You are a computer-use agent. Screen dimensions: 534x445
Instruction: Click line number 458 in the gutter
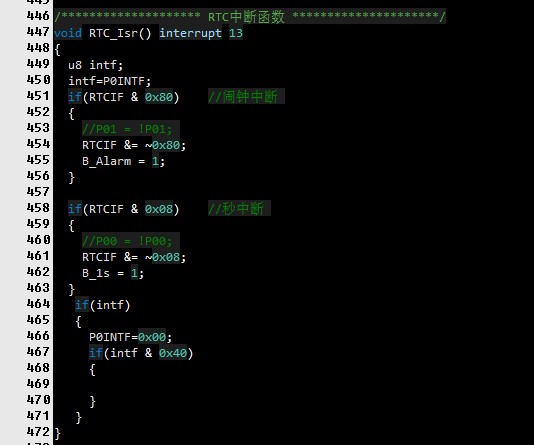click(38, 208)
